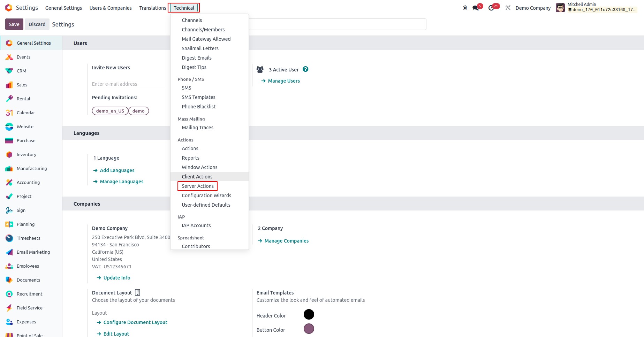Image resolution: width=644 pixels, height=337 pixels.
Task: Open the conversations chat icon
Action: tap(476, 8)
